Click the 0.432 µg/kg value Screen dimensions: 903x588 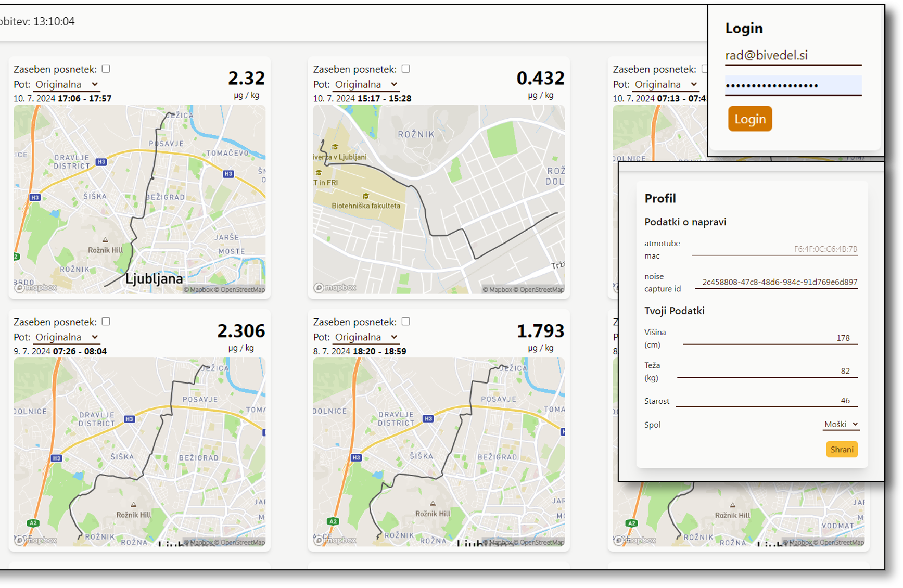tap(540, 78)
